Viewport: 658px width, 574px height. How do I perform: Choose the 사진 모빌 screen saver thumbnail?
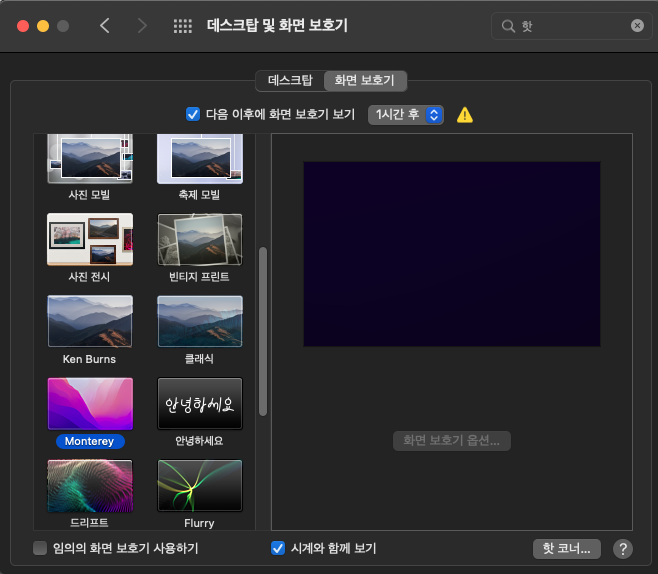90,159
